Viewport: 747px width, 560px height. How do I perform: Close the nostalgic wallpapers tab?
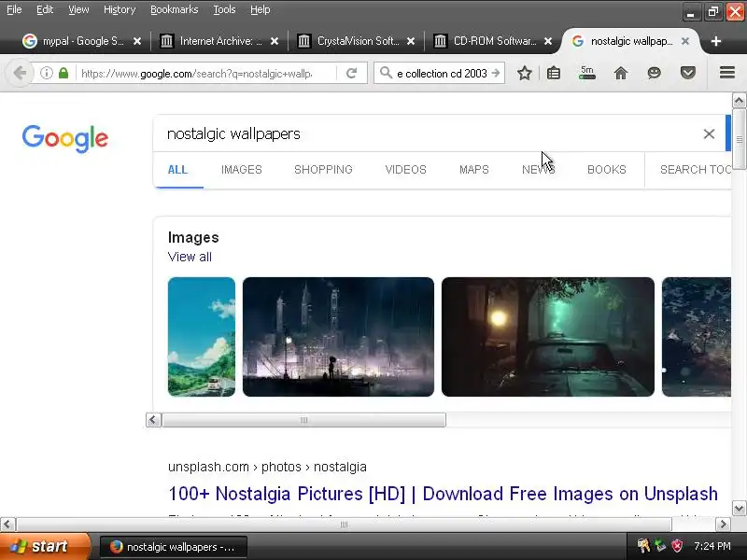point(685,41)
